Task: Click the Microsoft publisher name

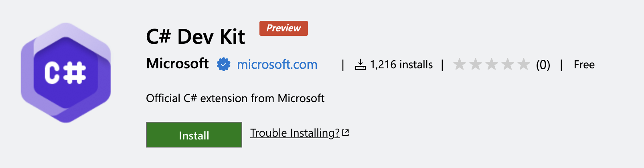Action: click(177, 64)
